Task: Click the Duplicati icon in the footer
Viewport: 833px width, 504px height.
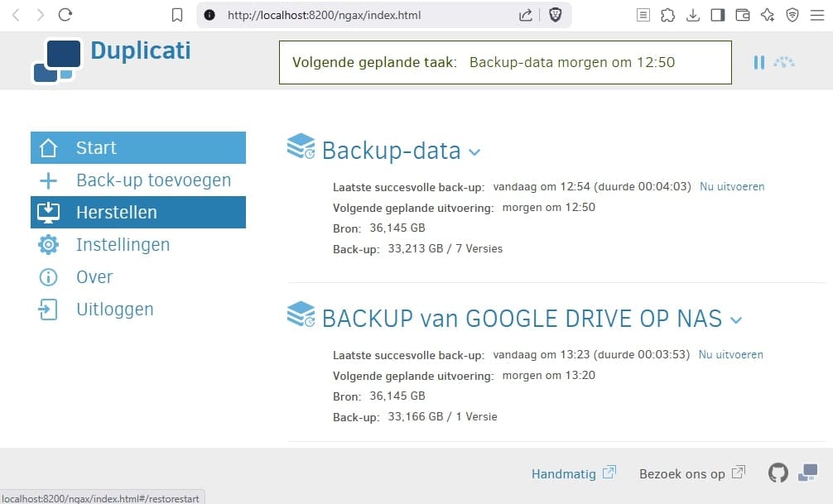Action: pos(807,473)
